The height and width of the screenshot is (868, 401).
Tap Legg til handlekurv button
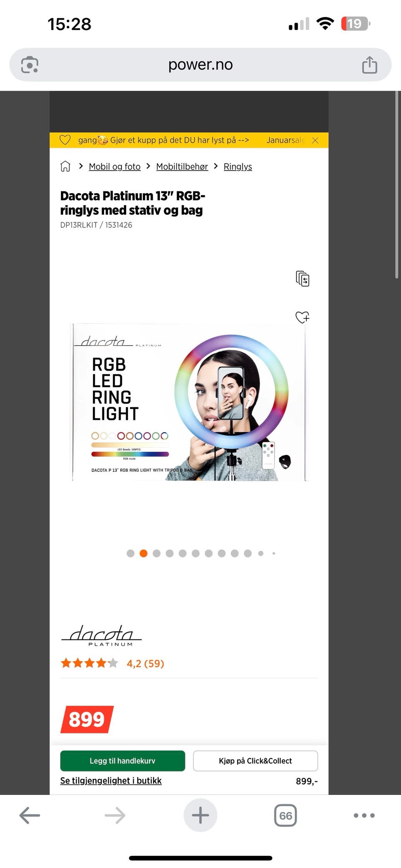(x=122, y=761)
